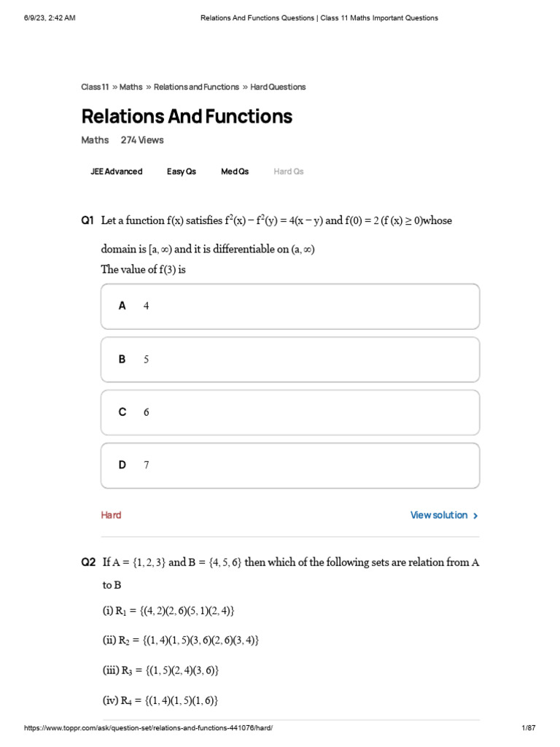This screenshot has width=560, height=747.
Task: Go to the Med Qs tab
Action: point(235,171)
